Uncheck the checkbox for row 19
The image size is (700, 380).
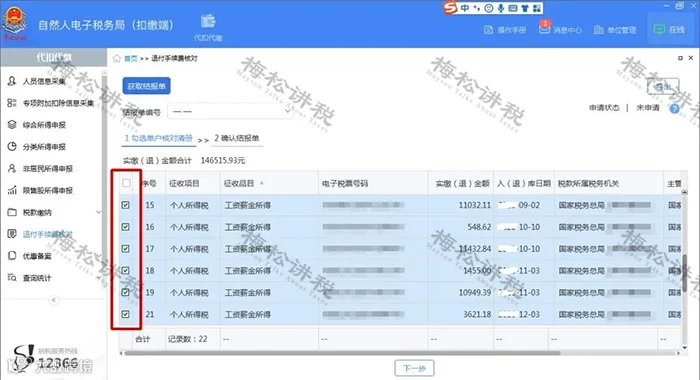(125, 292)
